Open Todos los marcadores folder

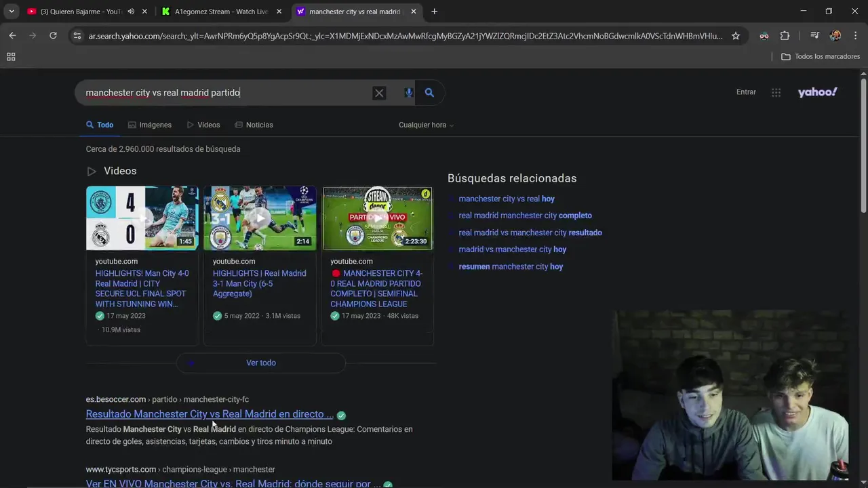coord(821,57)
